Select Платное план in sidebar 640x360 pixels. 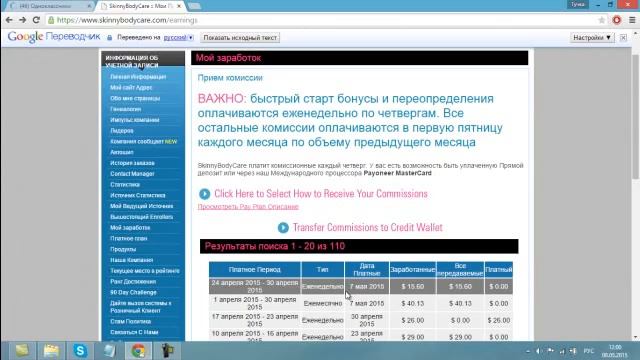tap(129, 238)
